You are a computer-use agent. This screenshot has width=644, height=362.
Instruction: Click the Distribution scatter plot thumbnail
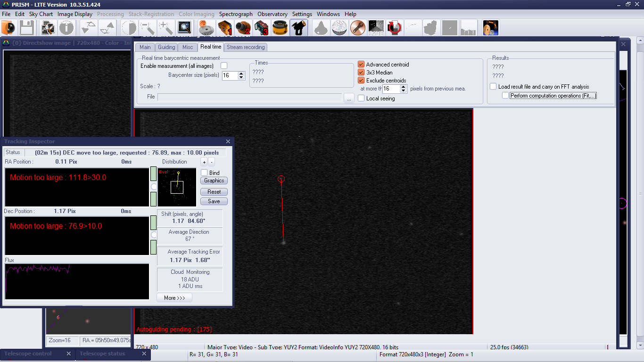pyautogui.click(x=177, y=187)
